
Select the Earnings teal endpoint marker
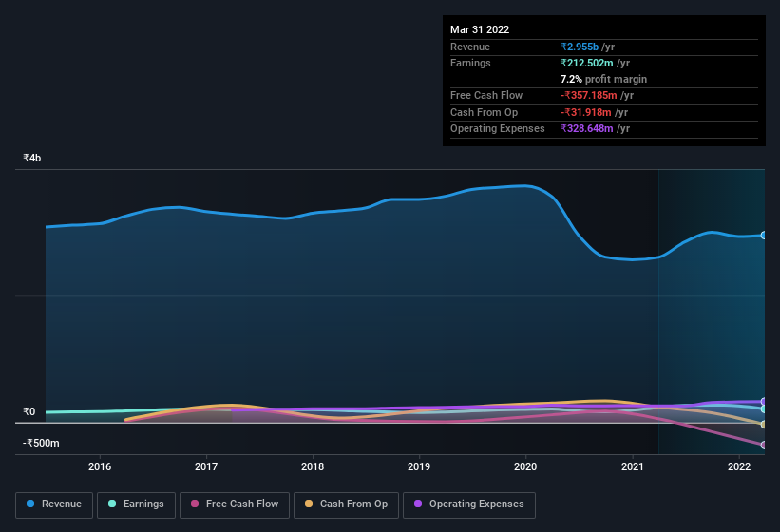tap(763, 409)
